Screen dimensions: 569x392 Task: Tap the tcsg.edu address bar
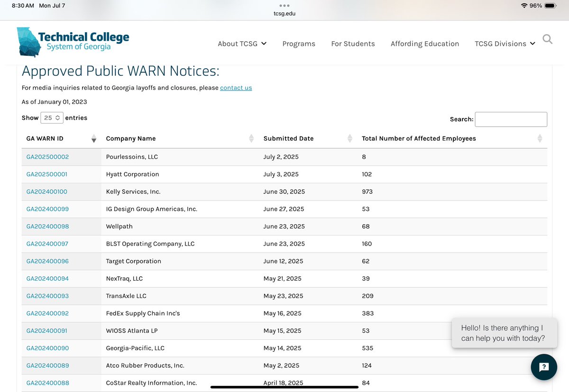[x=284, y=14]
